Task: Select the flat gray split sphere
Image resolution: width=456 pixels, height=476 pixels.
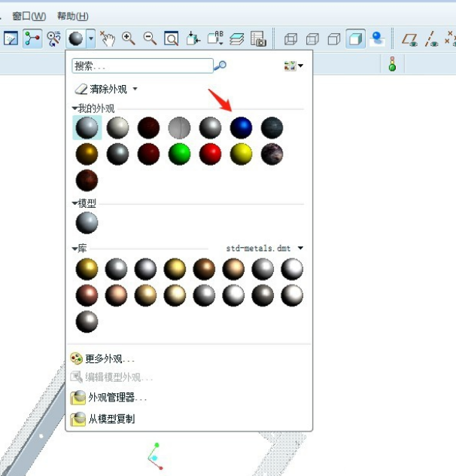Action: (x=179, y=128)
